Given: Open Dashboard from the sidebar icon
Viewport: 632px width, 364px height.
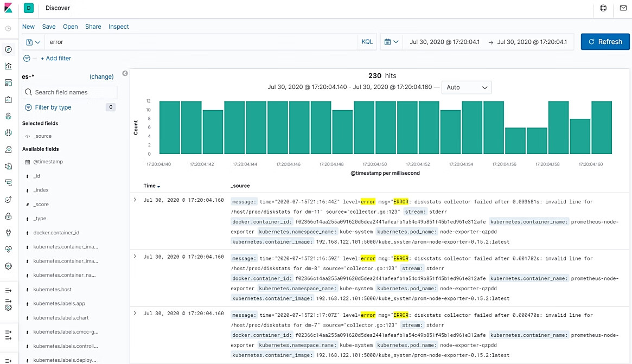Looking at the screenshot, I should 8,83.
